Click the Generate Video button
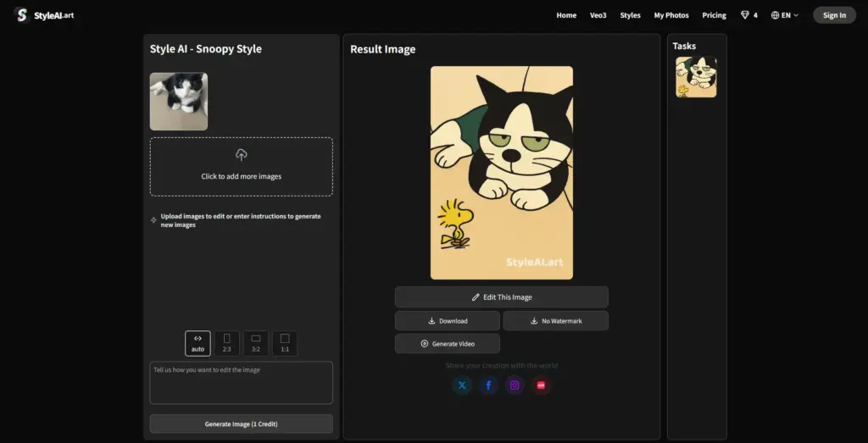 pos(448,343)
